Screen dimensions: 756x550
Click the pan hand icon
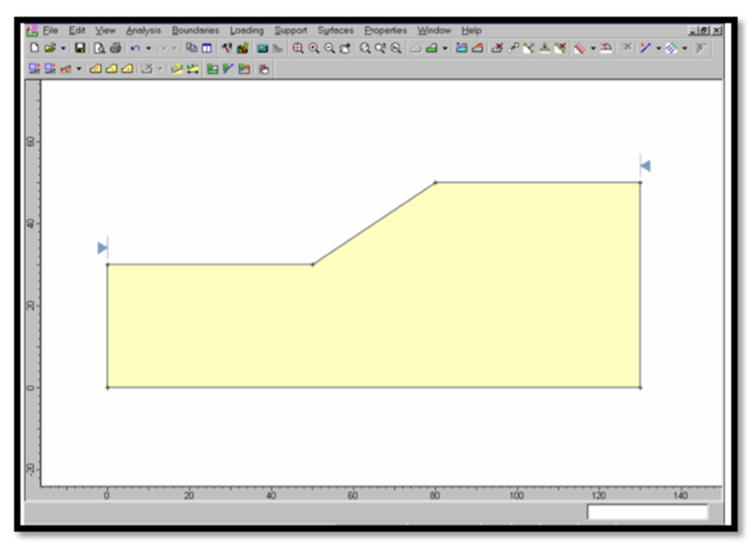(x=264, y=69)
